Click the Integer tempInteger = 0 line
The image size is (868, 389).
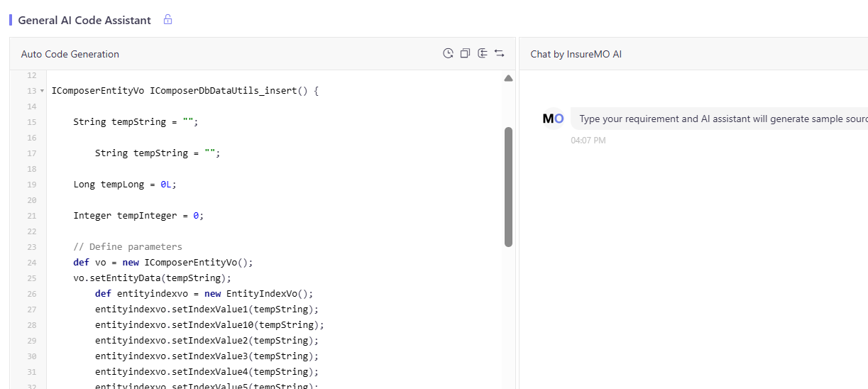click(138, 216)
